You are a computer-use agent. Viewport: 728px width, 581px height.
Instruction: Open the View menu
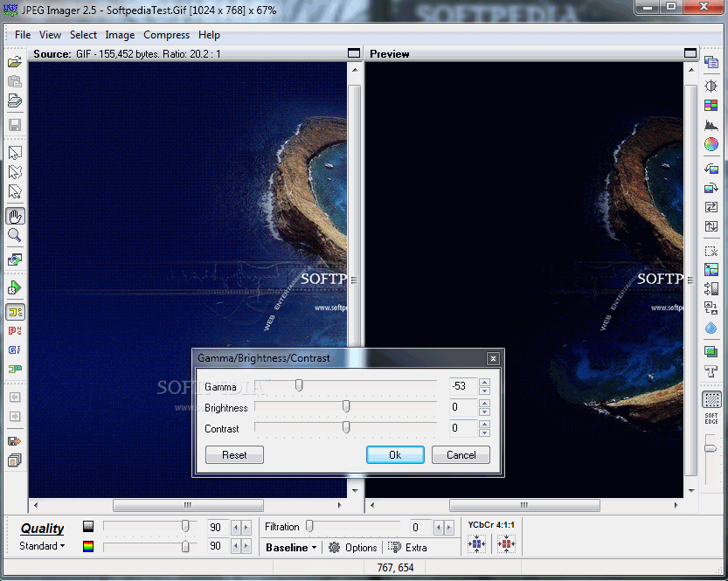coord(50,35)
